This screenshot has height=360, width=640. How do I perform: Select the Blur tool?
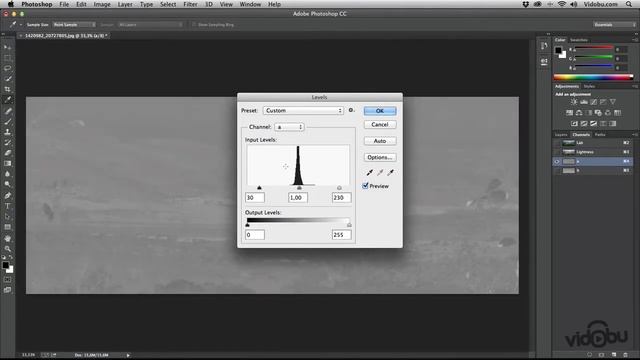[7, 174]
